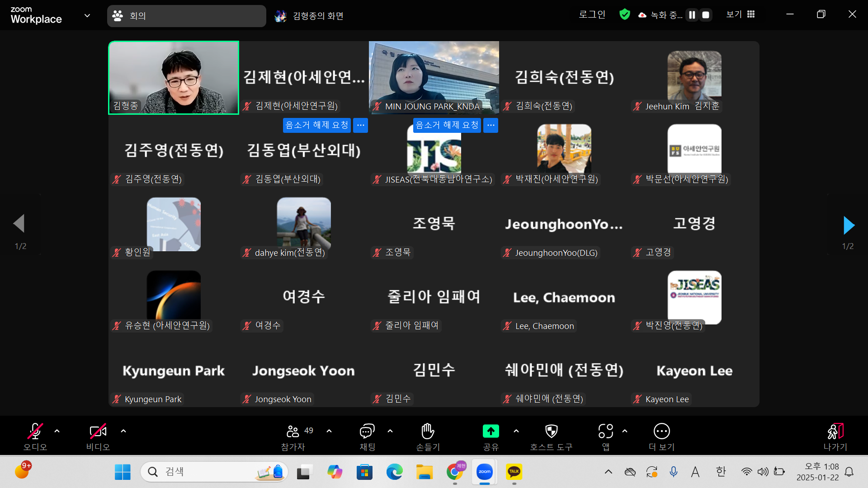The width and height of the screenshot is (868, 488).
Task: Open Zoom Workplace dropdown arrow
Action: point(87,15)
